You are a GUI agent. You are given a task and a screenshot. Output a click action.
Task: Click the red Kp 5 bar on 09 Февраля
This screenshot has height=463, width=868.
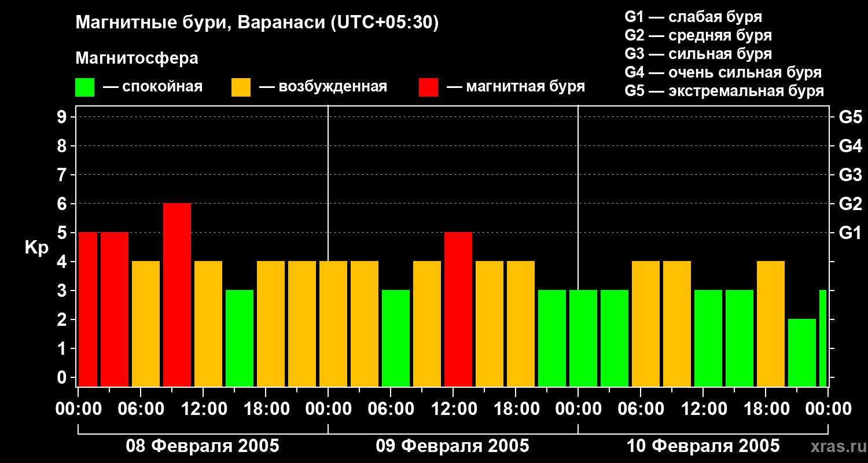458,310
